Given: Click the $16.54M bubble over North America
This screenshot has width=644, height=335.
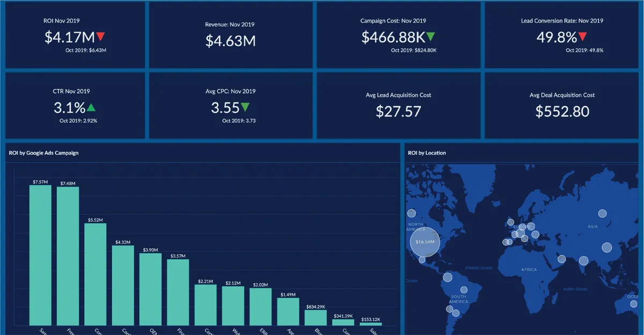Looking at the screenshot, I should (425, 242).
